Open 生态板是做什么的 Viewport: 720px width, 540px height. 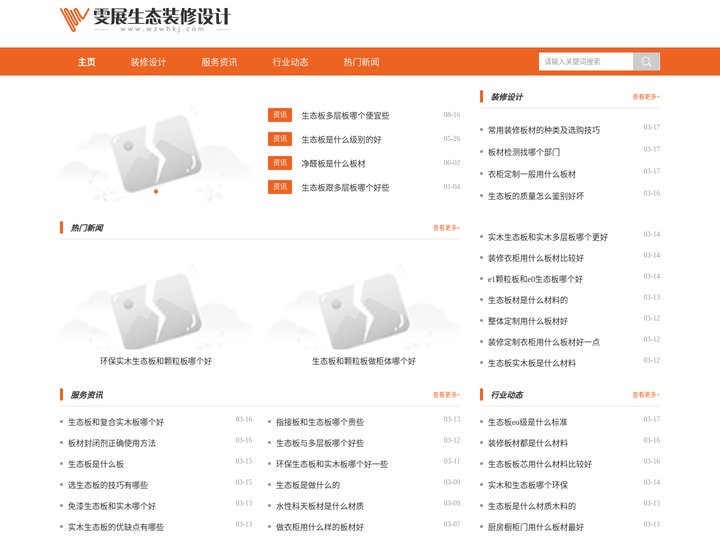tap(308, 485)
